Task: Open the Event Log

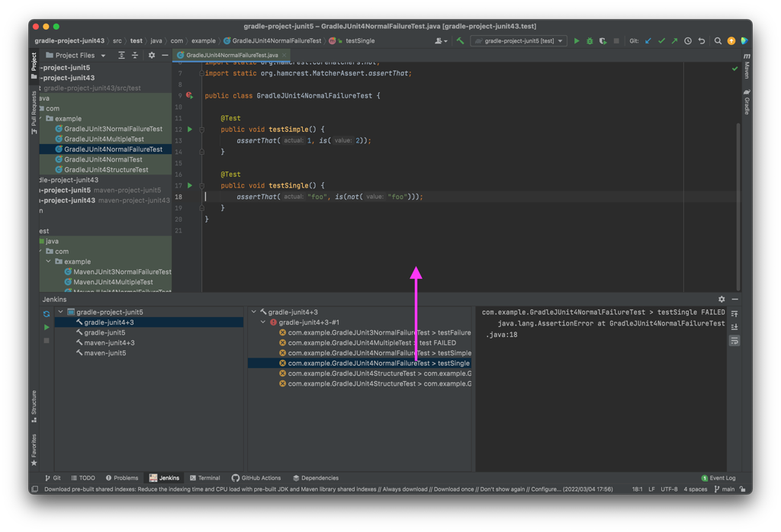Action: 718,478
